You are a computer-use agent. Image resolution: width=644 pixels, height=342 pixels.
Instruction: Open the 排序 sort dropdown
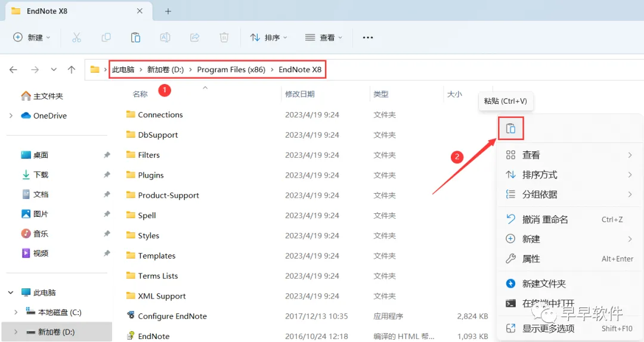(268, 38)
